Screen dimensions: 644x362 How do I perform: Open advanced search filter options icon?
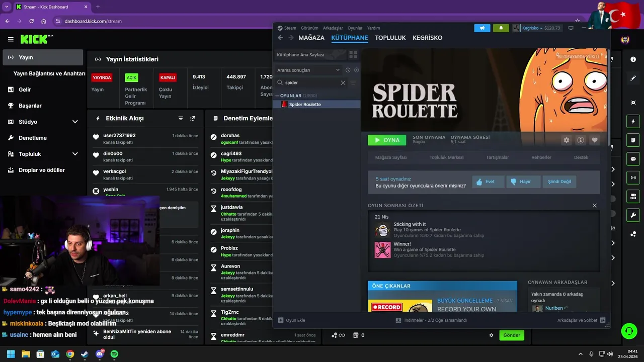pyautogui.click(x=353, y=82)
